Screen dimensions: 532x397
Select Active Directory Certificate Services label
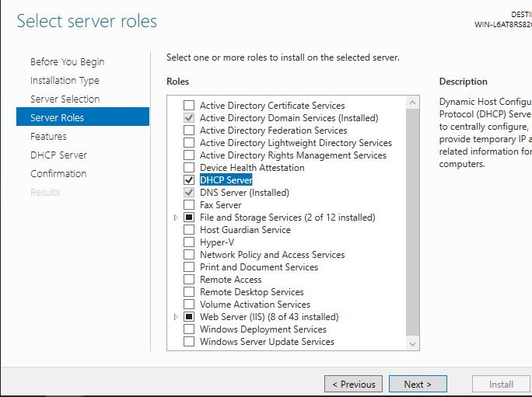272,106
